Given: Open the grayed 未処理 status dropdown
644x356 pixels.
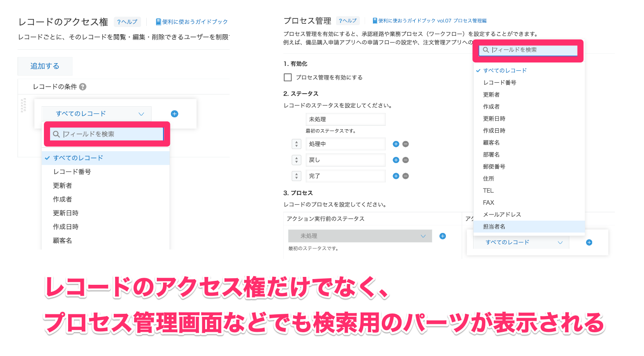Looking at the screenshot, I should 360,236.
